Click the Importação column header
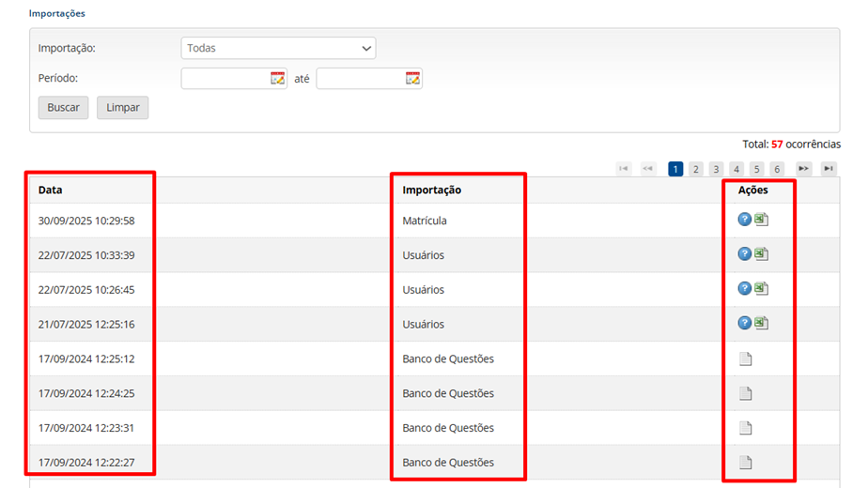 (x=432, y=190)
